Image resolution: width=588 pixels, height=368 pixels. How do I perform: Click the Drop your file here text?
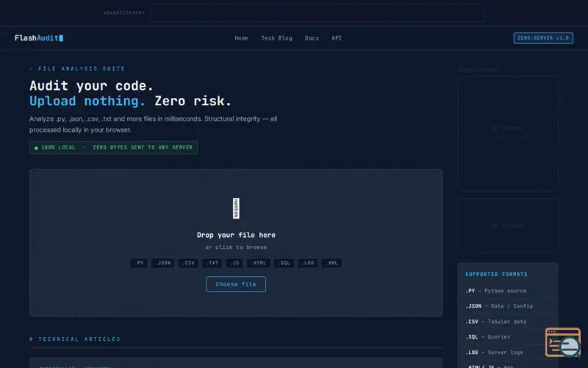pyautogui.click(x=236, y=235)
